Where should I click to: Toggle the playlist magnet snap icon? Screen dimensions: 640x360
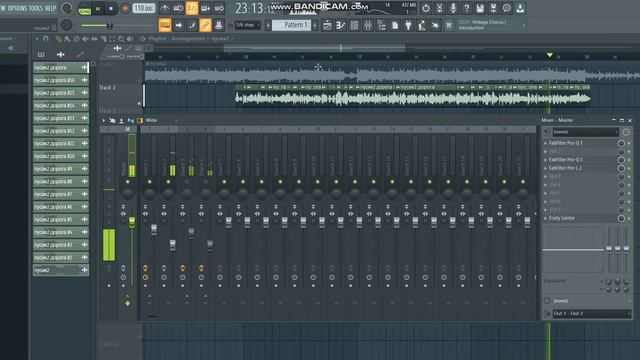(46, 39)
